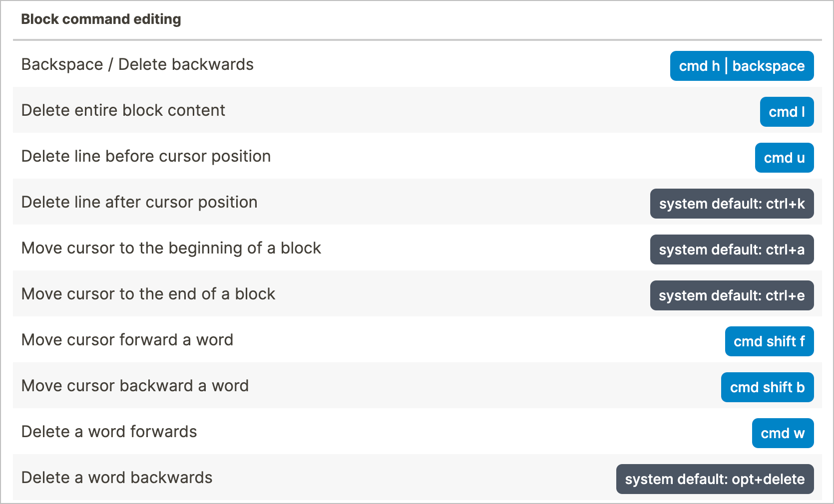Open the system default ctrl+k shortcut editor
Viewport: 834px width, 504px height.
(732, 204)
